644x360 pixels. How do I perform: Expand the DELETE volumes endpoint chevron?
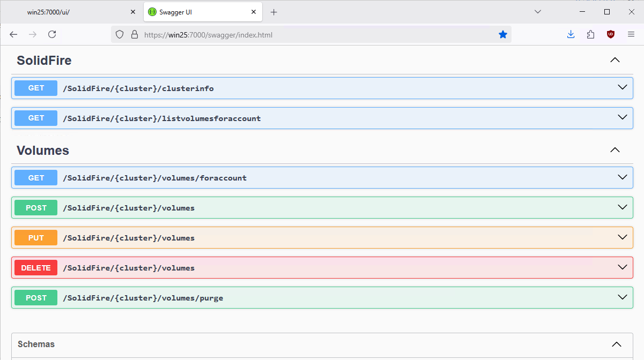point(622,267)
